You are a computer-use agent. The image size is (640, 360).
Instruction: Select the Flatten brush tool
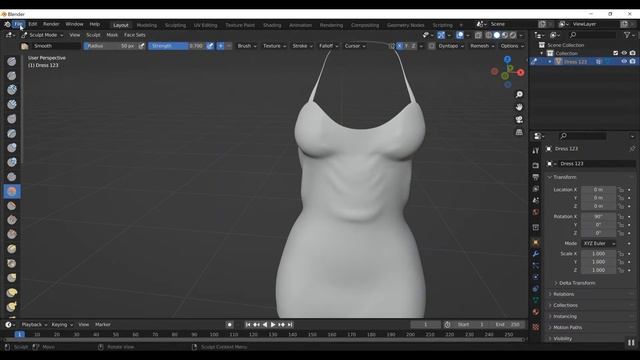point(12,206)
